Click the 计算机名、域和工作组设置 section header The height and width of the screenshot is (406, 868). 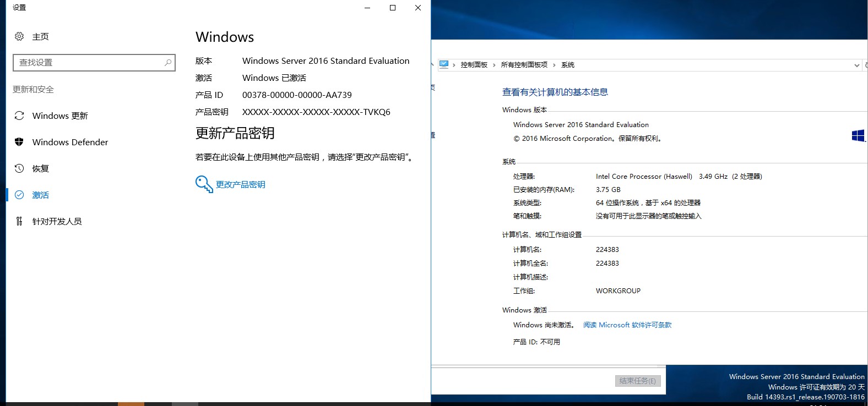coord(542,235)
